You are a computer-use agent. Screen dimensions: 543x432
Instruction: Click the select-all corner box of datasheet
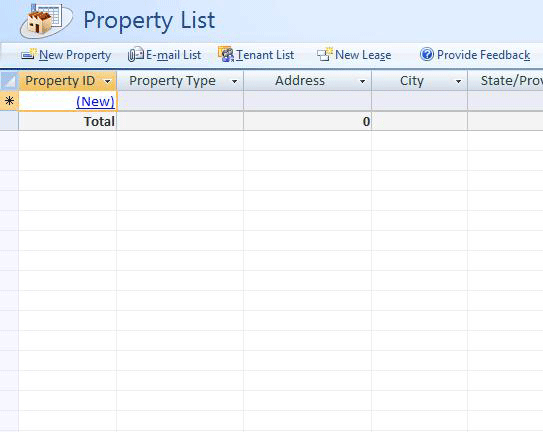coord(9,81)
